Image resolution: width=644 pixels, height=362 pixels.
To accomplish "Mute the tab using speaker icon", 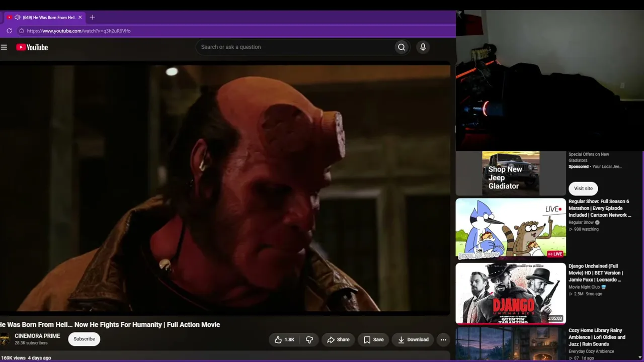I will [x=17, y=17].
